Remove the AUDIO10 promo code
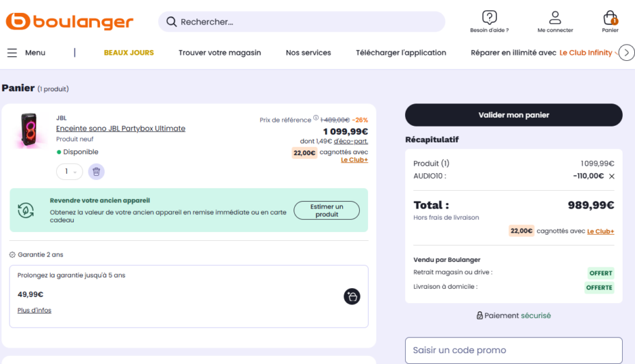Viewport: 635px width, 364px height. point(612,176)
